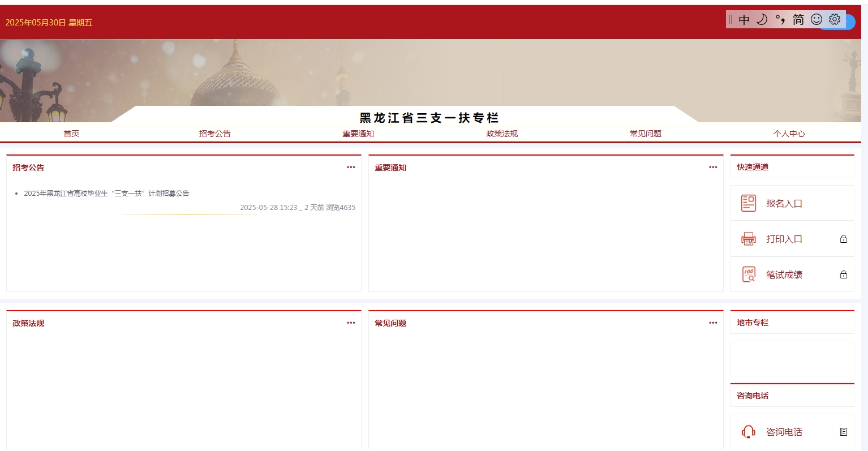Select the printer icon for 打印入口
868x451 pixels.
748,238
